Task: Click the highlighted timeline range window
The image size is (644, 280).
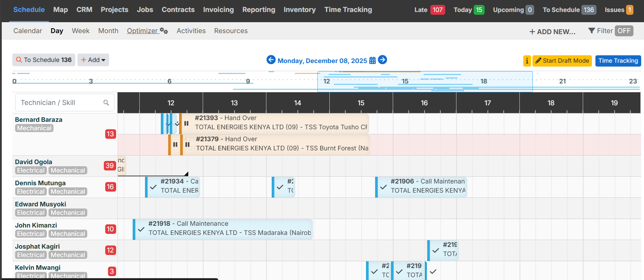Action: pyautogui.click(x=425, y=81)
